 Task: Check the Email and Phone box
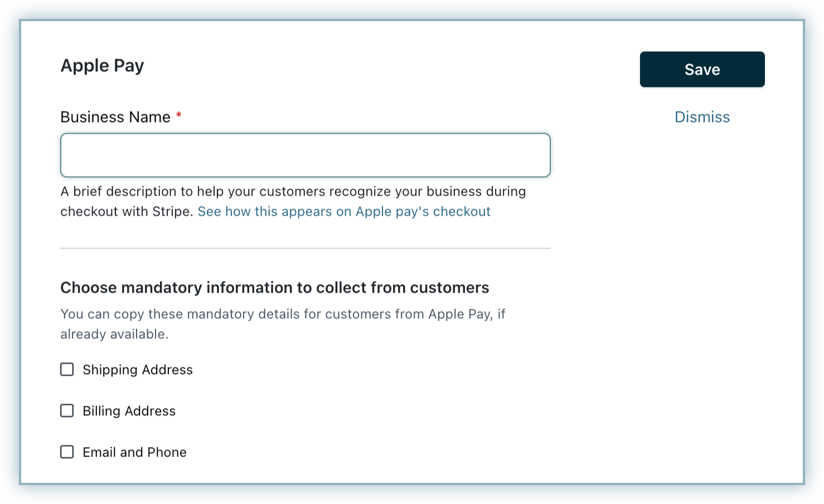click(67, 452)
